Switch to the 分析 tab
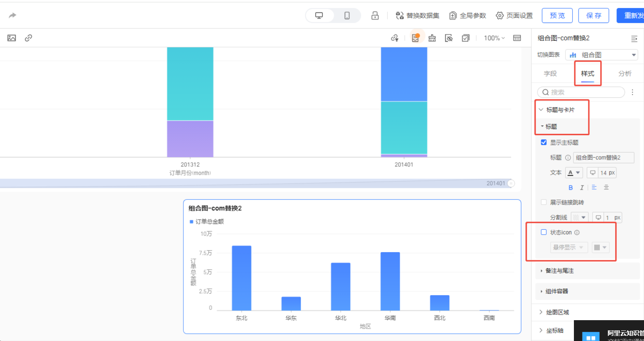 (624, 74)
